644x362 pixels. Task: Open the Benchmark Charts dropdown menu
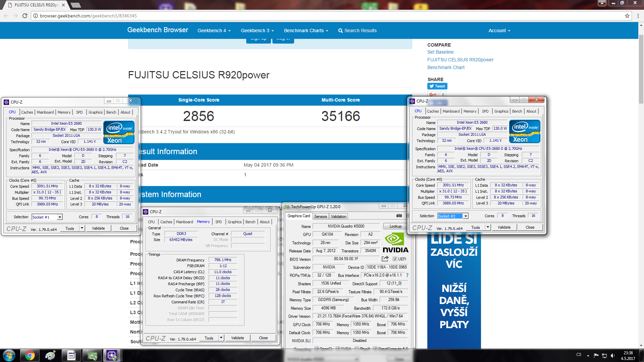coord(306,31)
